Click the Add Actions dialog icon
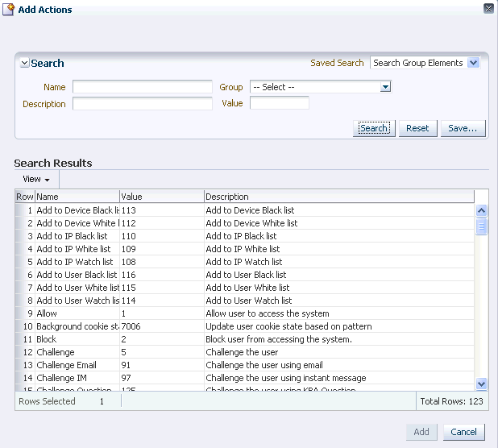This screenshot has height=448, width=498. tap(9, 10)
